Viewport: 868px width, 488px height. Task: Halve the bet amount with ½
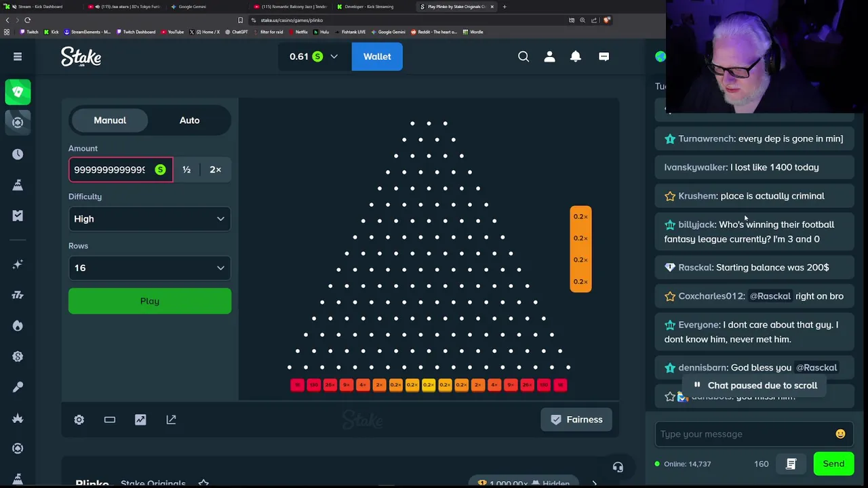coord(186,169)
